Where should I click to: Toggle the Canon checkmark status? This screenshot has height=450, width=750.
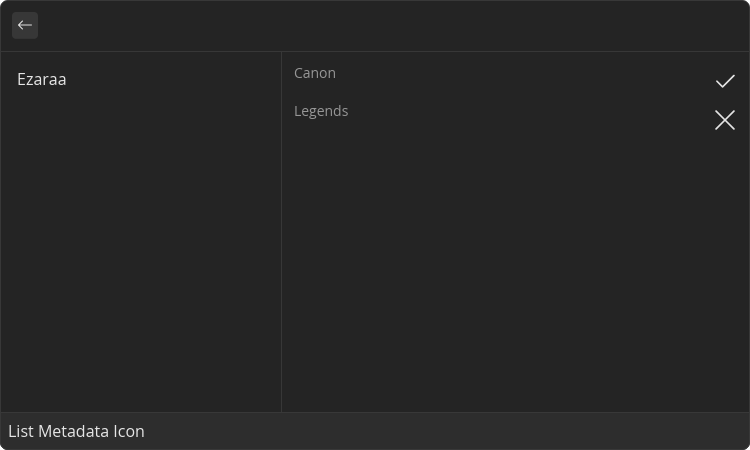coord(725,81)
